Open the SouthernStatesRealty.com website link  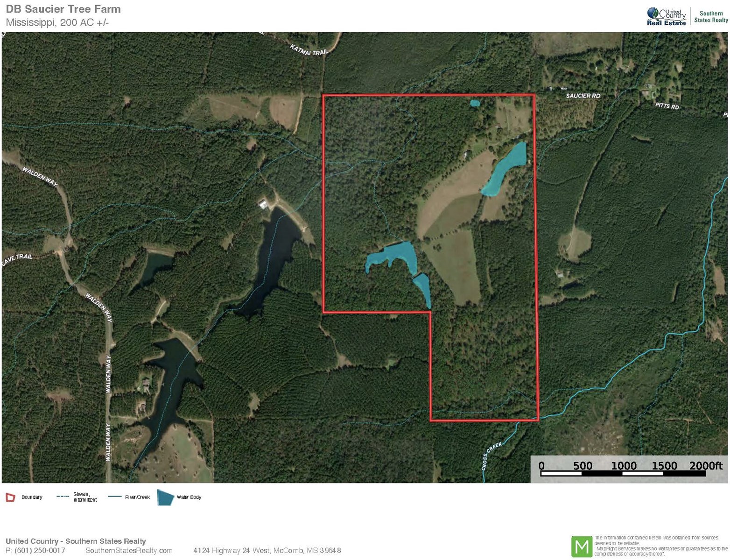click(x=129, y=551)
